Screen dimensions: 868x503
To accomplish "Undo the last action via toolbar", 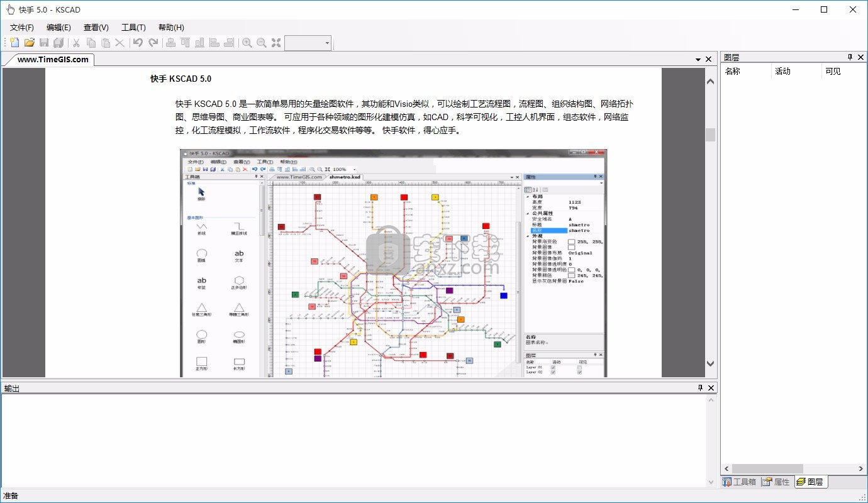I will pyautogui.click(x=138, y=43).
